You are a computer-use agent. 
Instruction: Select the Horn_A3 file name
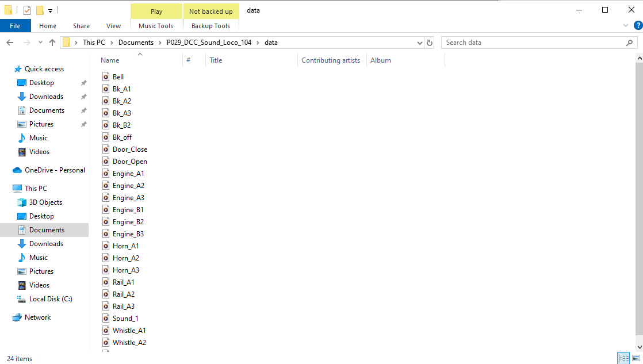126,270
